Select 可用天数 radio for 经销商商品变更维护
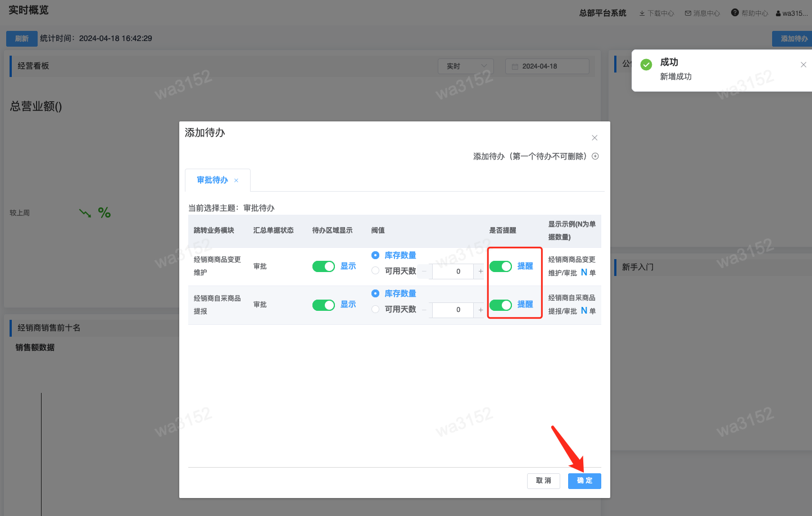This screenshot has width=812, height=516. click(x=375, y=271)
